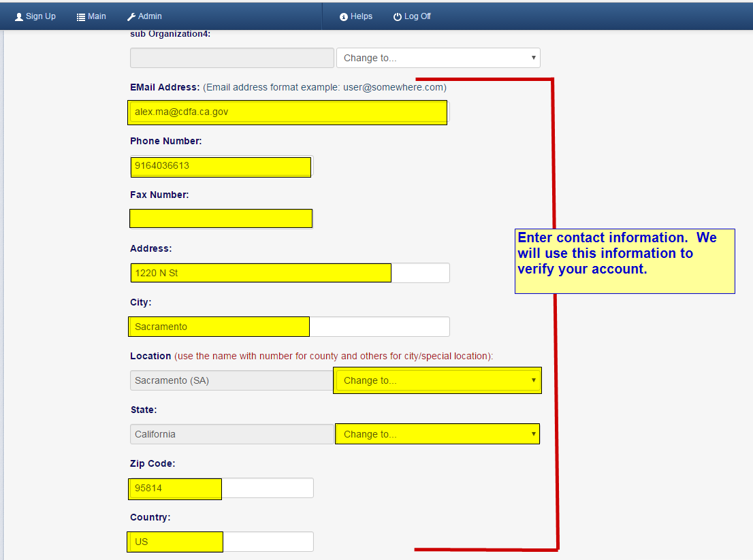Click the Log Off power icon
The image size is (753, 560).
click(397, 17)
